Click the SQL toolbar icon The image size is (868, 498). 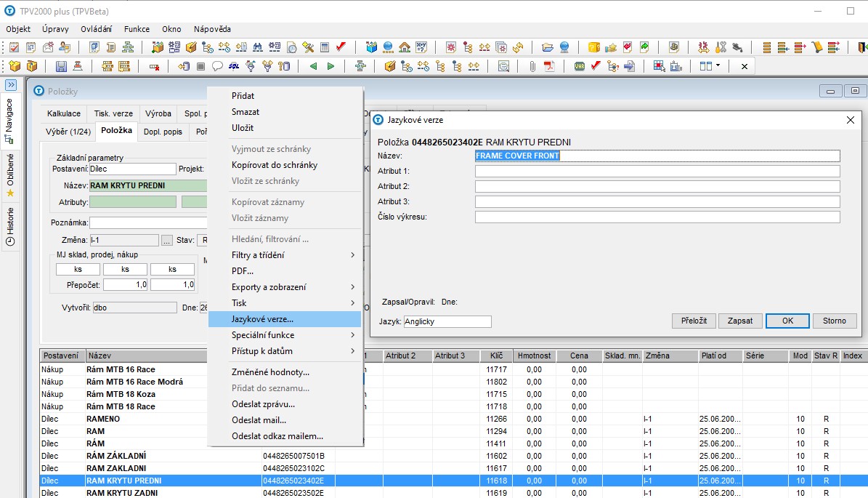(x=234, y=66)
